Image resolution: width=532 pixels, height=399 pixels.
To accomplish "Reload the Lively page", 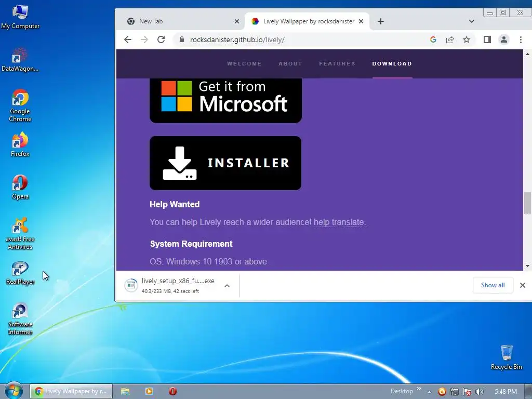I will coord(161,39).
